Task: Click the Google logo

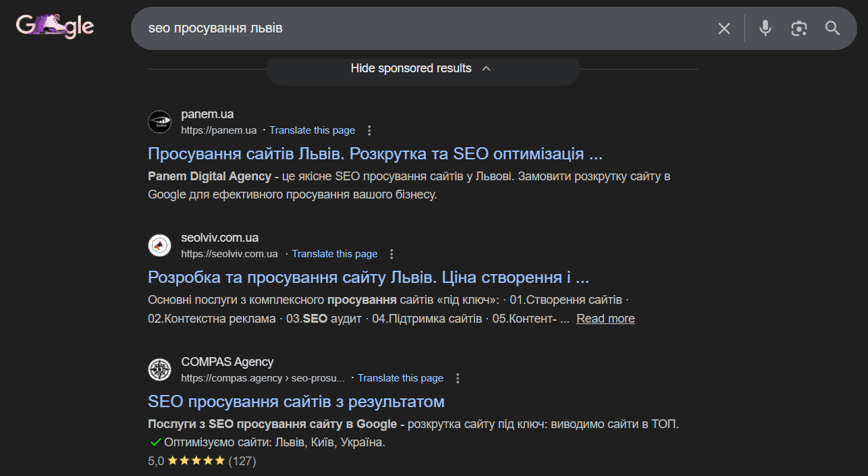Action: (55, 26)
